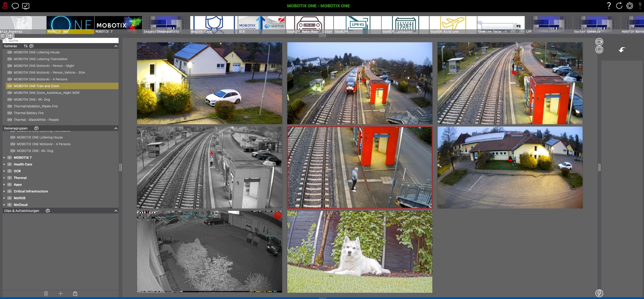
Task: Click the back arrow icon
Action: (x=622, y=50)
